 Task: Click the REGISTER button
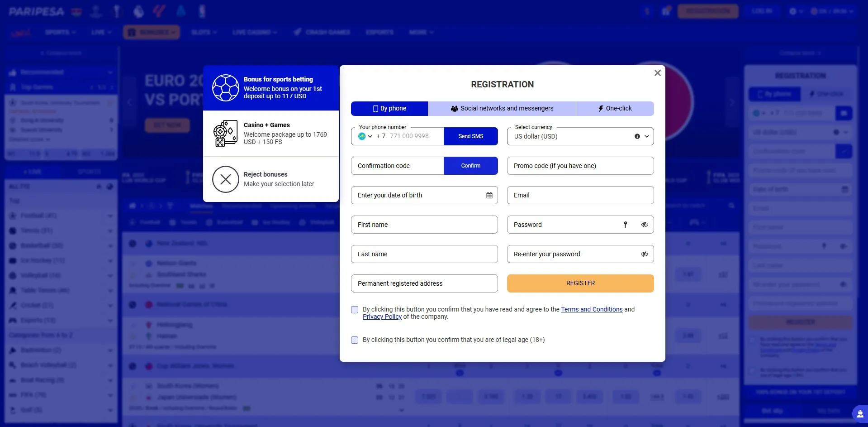[580, 283]
